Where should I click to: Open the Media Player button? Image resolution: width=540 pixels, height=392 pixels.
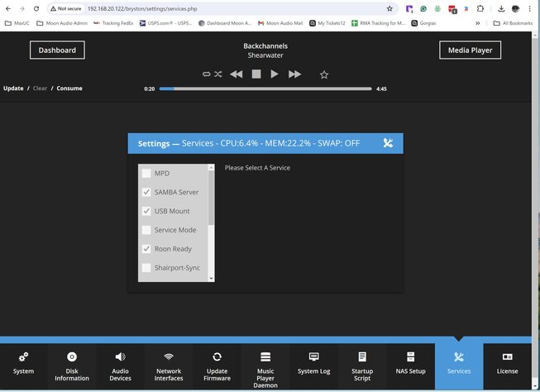(470, 50)
